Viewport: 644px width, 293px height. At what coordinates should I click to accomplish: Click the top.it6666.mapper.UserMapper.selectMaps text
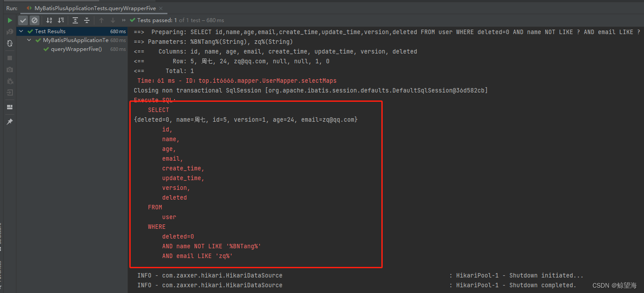point(268,81)
